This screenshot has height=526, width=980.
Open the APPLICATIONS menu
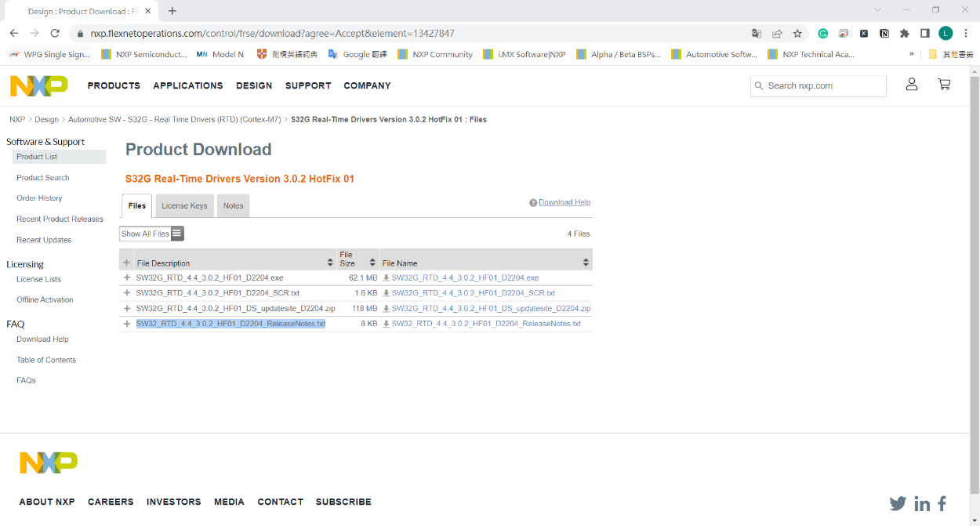(188, 85)
